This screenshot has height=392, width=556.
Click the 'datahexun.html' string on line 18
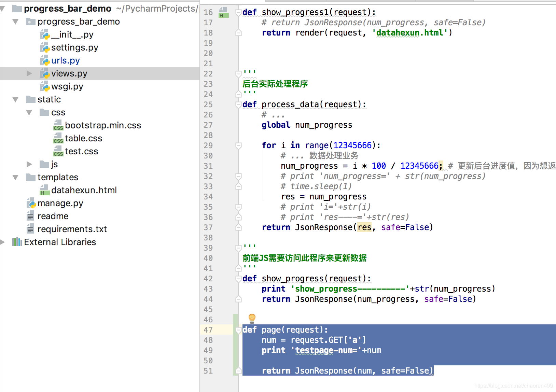[410, 33]
